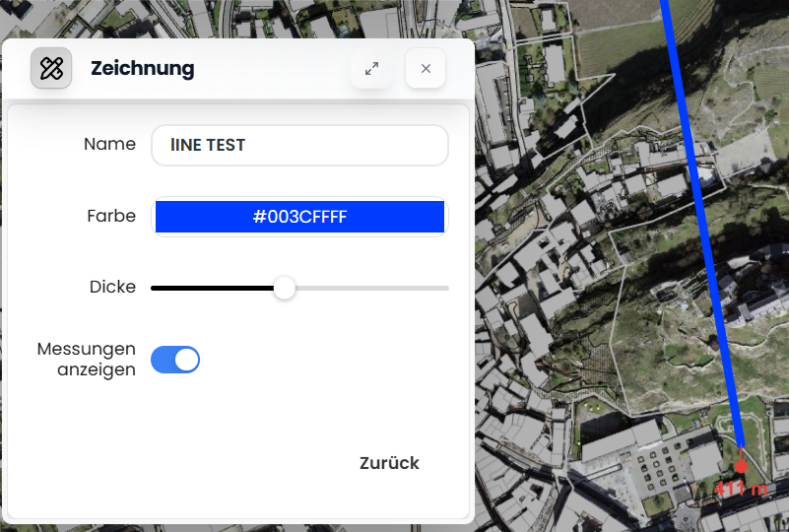Image resolution: width=789 pixels, height=532 pixels.
Task: Click the Messungen anzeigen label text
Action: tap(87, 360)
